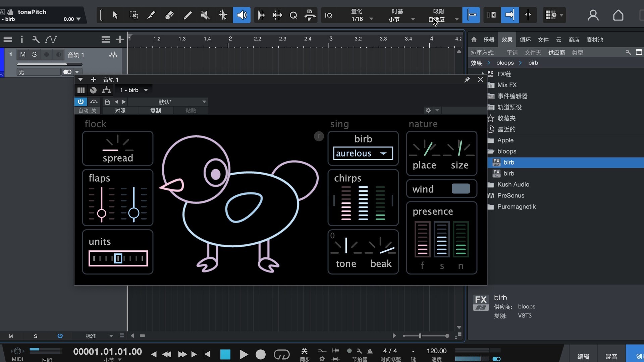Add a new track with plus

pyautogui.click(x=120, y=40)
